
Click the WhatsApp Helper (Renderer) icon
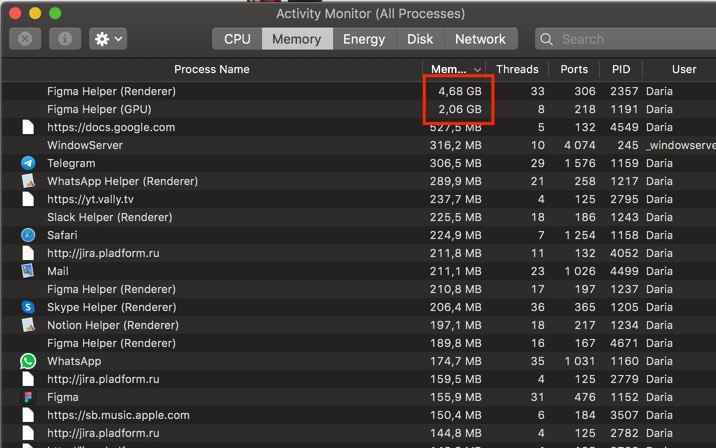[x=28, y=181]
